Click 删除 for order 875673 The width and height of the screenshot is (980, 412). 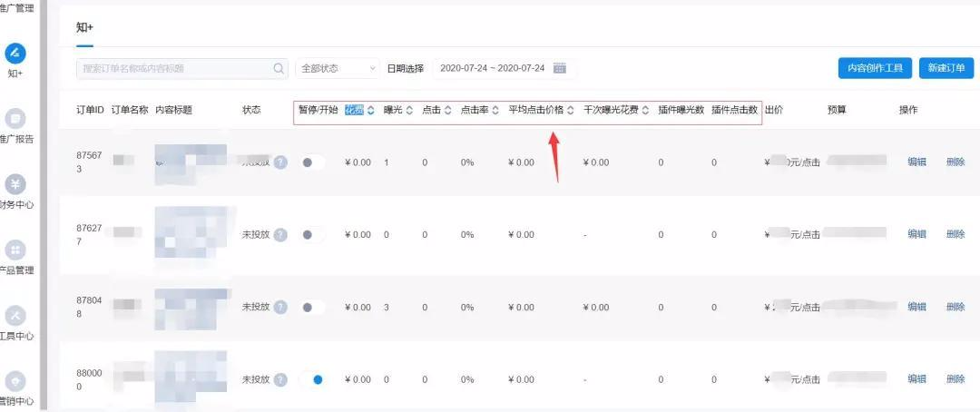tap(955, 162)
